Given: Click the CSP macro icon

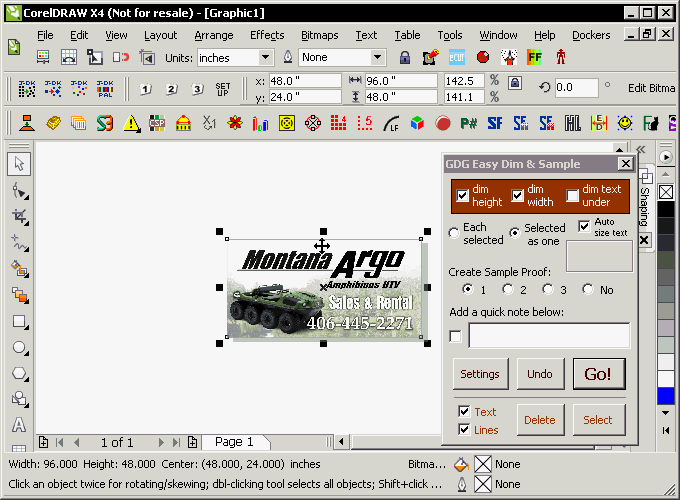Looking at the screenshot, I should [x=157, y=124].
